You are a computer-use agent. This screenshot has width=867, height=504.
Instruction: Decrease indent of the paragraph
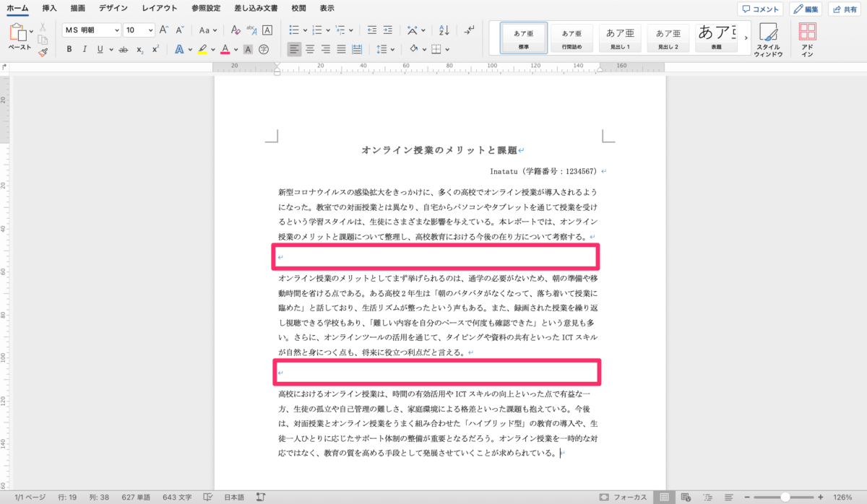[x=372, y=30]
